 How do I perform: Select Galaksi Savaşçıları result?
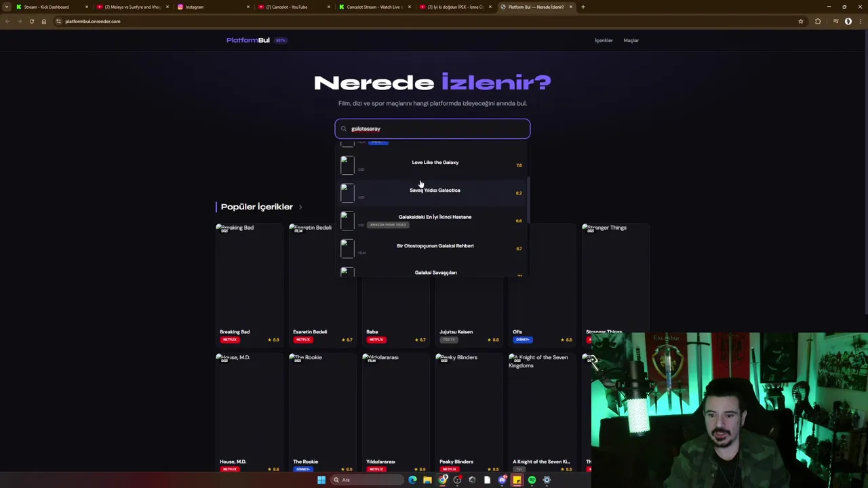tap(433, 271)
